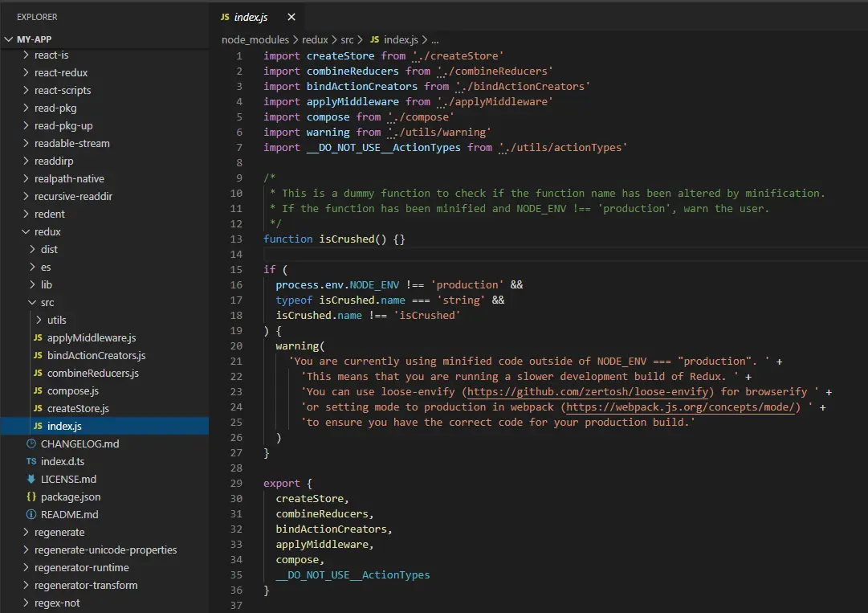Open createStore.js in the explorer
This screenshot has width=868, height=613.
(77, 409)
